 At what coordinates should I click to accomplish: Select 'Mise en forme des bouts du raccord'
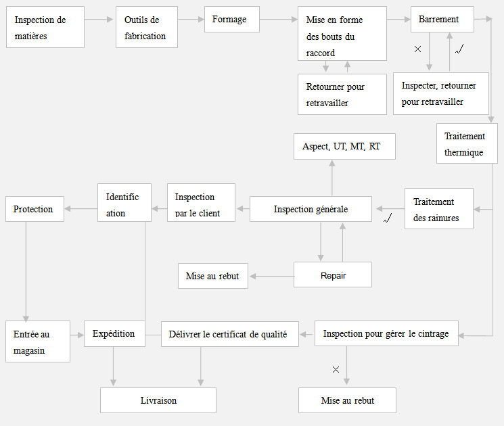342,34
